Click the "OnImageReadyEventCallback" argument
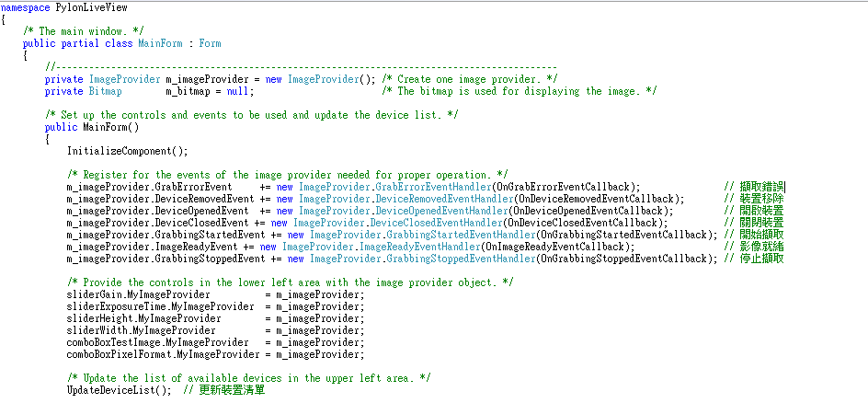The width and height of the screenshot is (868, 403). coord(554,247)
